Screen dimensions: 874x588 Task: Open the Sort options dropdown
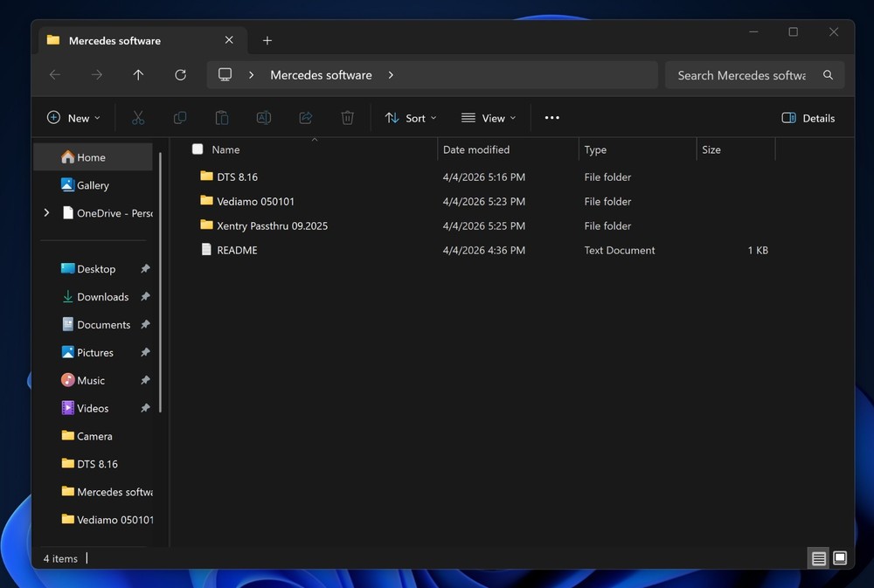pyautogui.click(x=411, y=118)
